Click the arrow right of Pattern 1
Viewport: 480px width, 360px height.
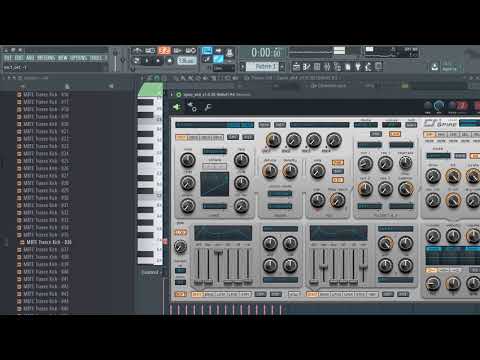pos(282,67)
